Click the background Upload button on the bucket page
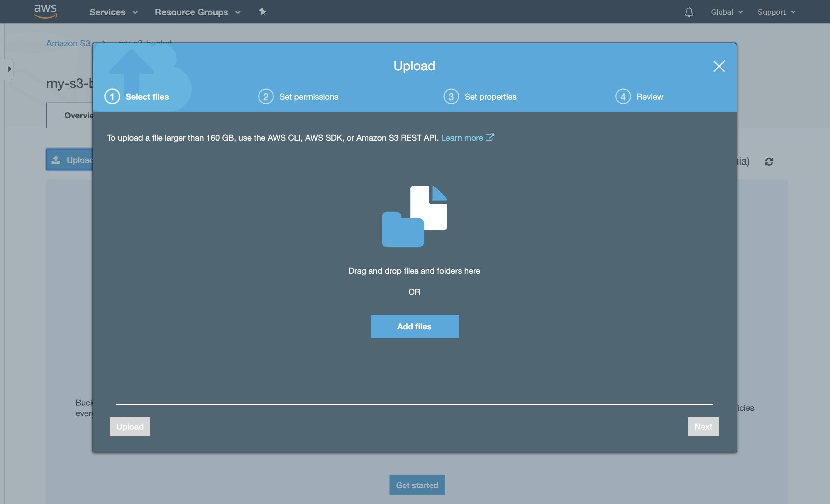The width and height of the screenshot is (830, 504). [x=70, y=159]
